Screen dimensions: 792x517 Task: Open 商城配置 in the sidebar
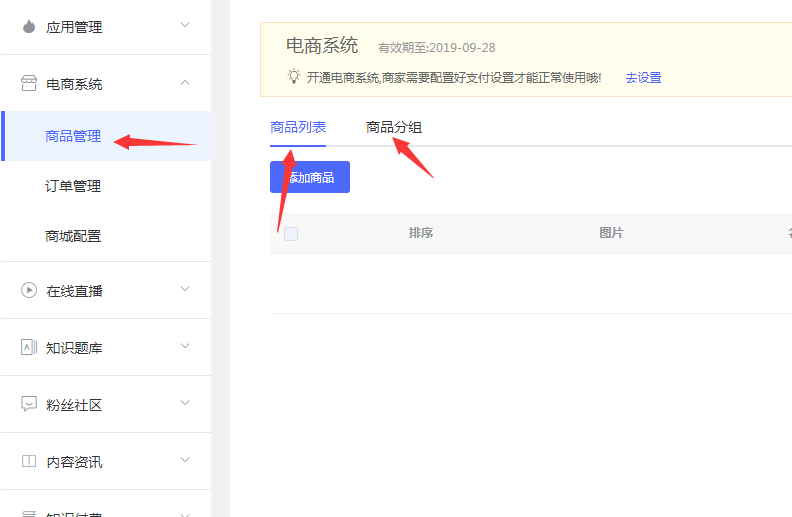(106, 236)
